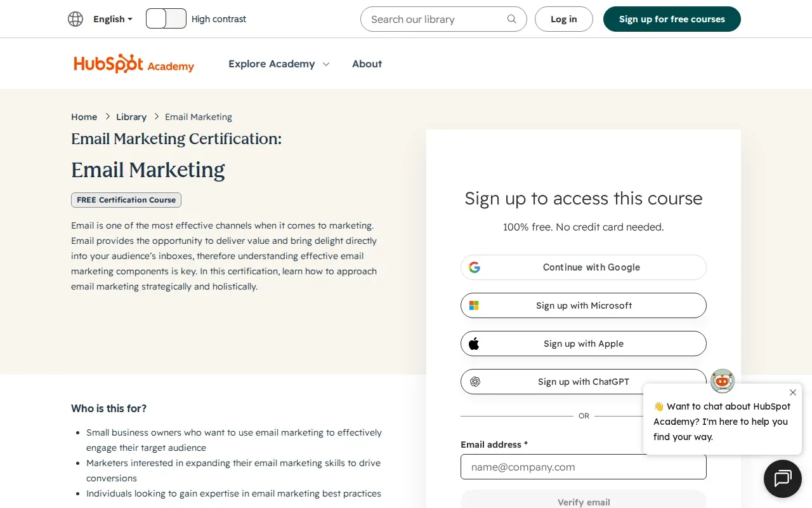Click the Email Marketing breadcrumb text
The image size is (812, 508).
click(x=199, y=117)
